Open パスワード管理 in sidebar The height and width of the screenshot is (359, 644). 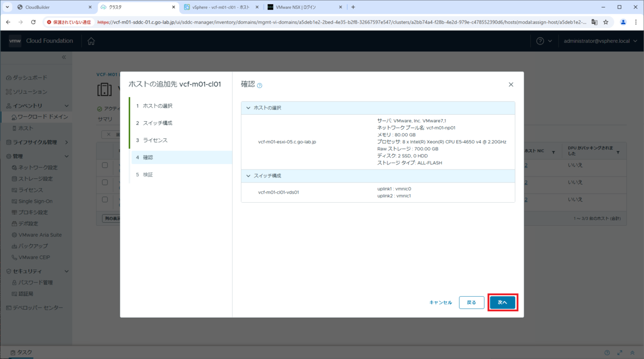coord(32,282)
